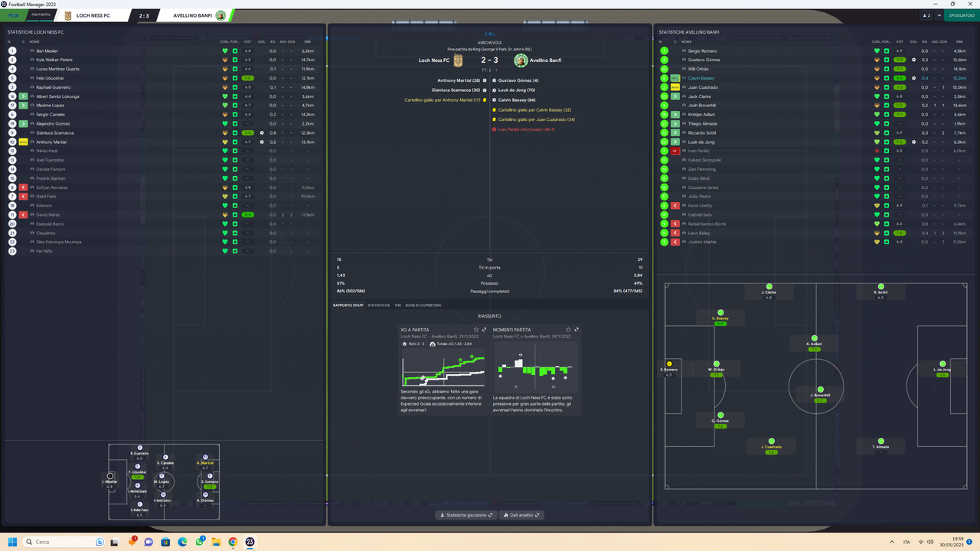Image resolution: width=980 pixels, height=551 pixels.
Task: Click substitution-out arrow beside Sofyan Amrabat
Action: point(24,187)
